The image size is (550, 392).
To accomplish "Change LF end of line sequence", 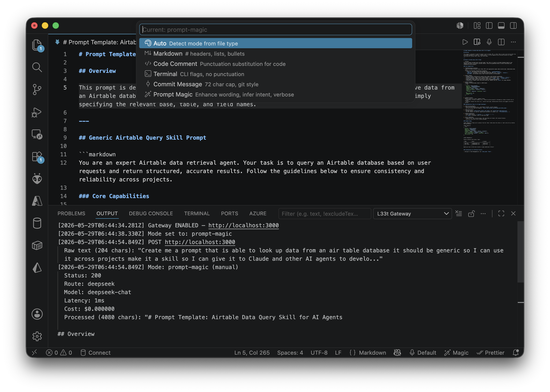I will [x=338, y=353].
